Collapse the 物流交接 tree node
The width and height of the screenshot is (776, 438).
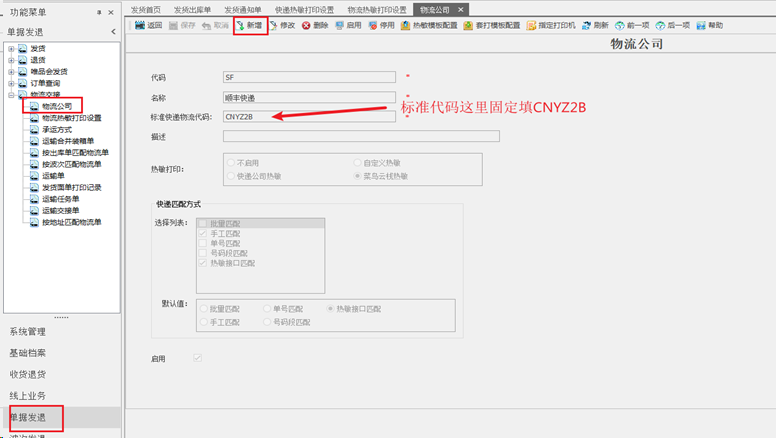pos(11,95)
